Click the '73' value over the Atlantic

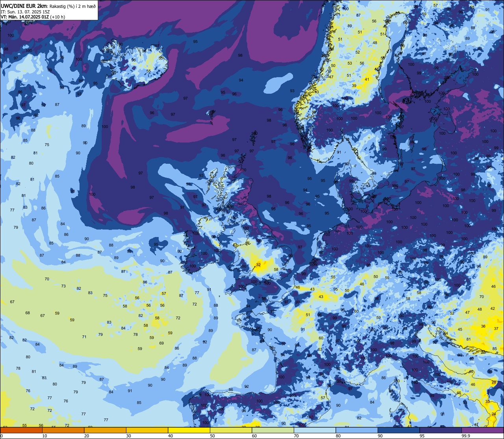[63, 286]
